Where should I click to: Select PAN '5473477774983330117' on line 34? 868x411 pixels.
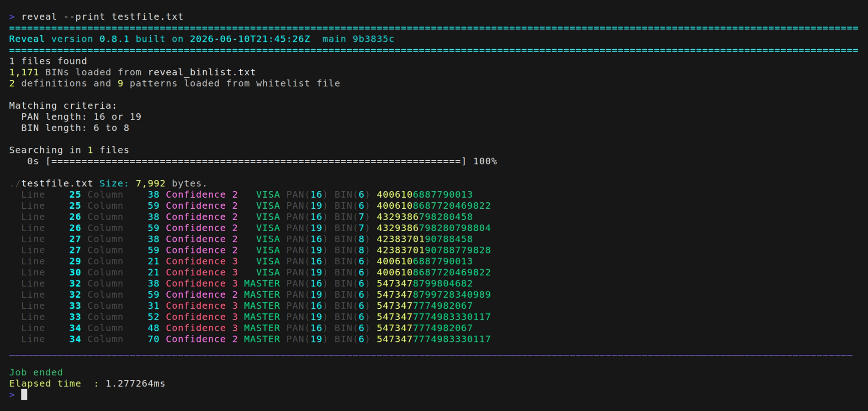[434, 339]
